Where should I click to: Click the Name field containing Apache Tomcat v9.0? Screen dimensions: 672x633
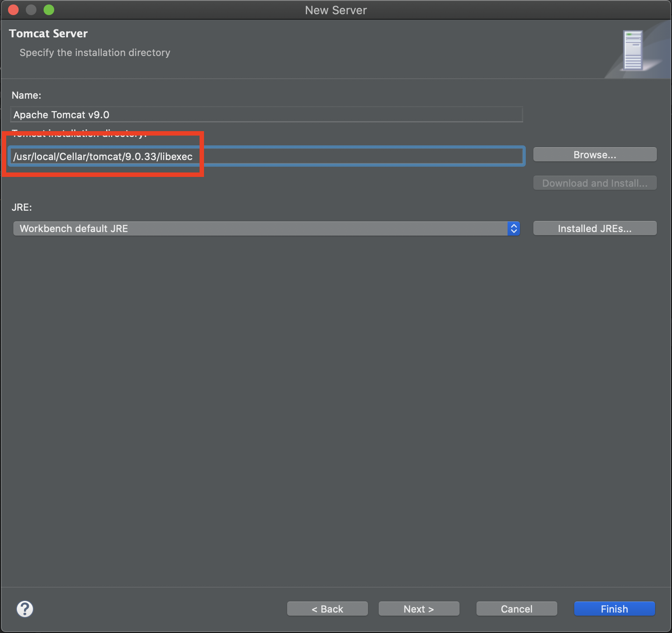click(x=267, y=115)
